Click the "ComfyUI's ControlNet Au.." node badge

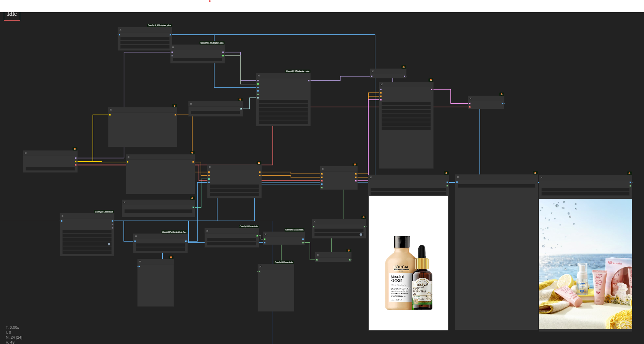click(174, 232)
